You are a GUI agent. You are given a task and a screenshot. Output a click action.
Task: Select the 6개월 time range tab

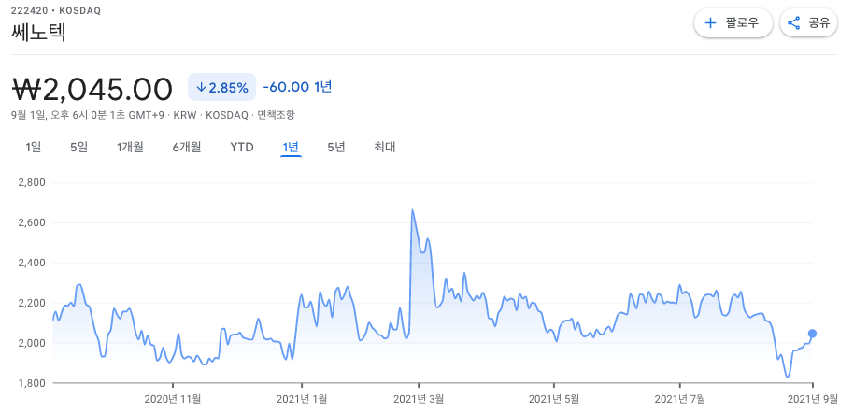pyautogui.click(x=187, y=148)
